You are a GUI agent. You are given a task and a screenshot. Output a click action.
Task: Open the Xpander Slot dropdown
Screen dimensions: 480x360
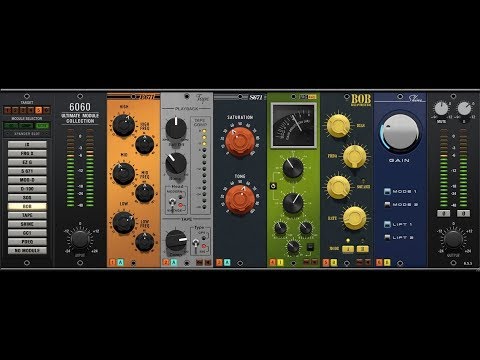(x=27, y=134)
